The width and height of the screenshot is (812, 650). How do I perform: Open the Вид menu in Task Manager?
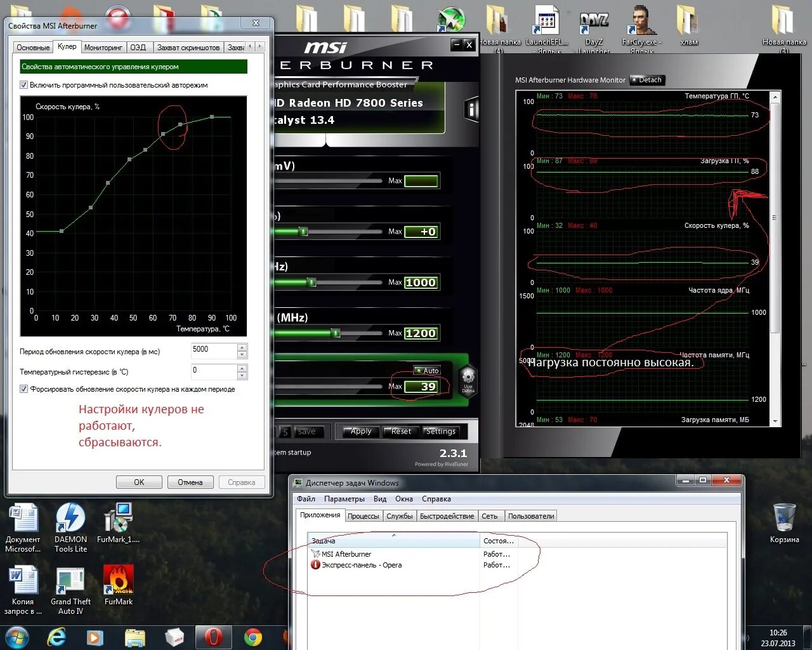(x=380, y=499)
